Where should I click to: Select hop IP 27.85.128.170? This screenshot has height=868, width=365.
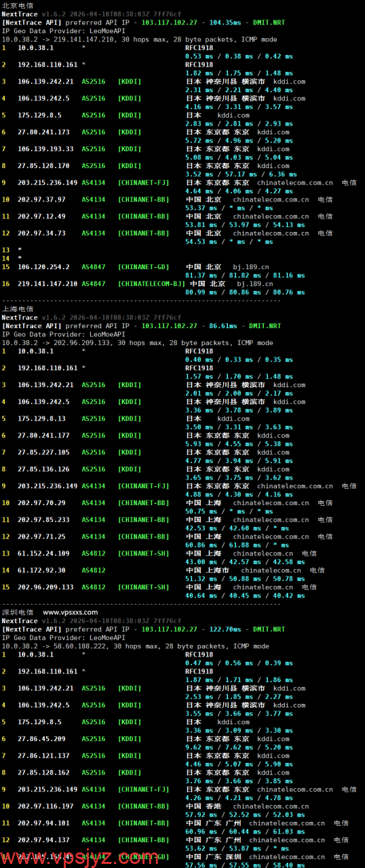(43, 165)
